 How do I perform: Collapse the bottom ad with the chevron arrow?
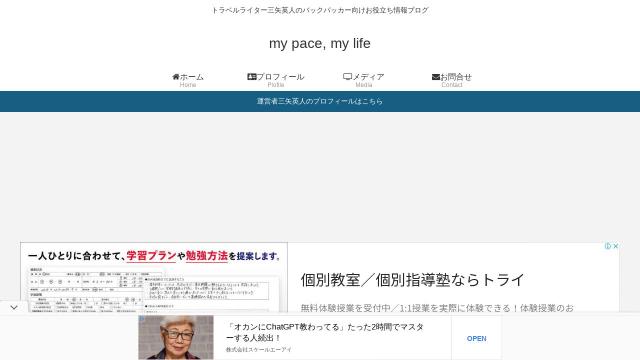(14, 307)
